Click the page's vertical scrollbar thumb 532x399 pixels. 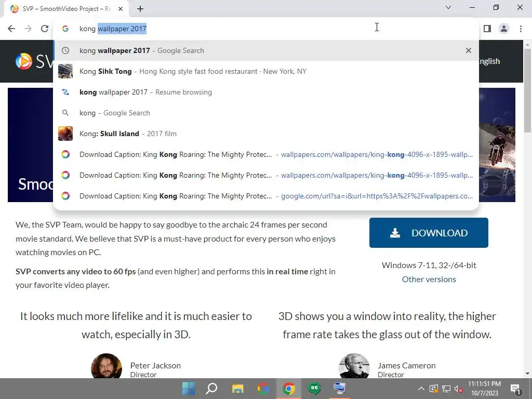point(527,90)
